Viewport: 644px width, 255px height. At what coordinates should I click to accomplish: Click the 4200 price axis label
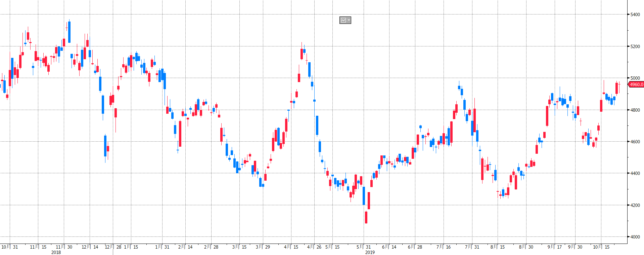(635, 205)
